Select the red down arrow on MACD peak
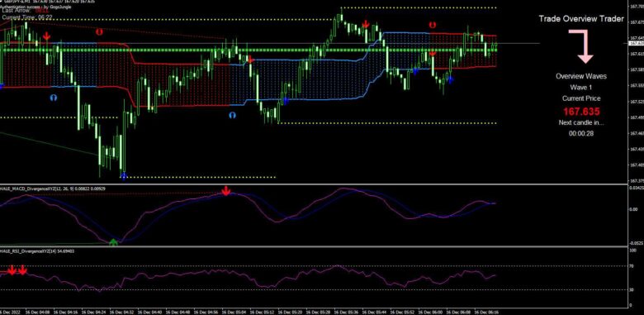This screenshot has height=315, width=644. click(x=225, y=191)
